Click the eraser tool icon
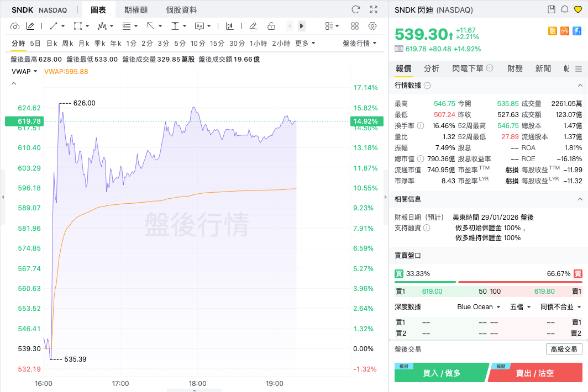The height and width of the screenshot is (392, 588). [x=254, y=26]
